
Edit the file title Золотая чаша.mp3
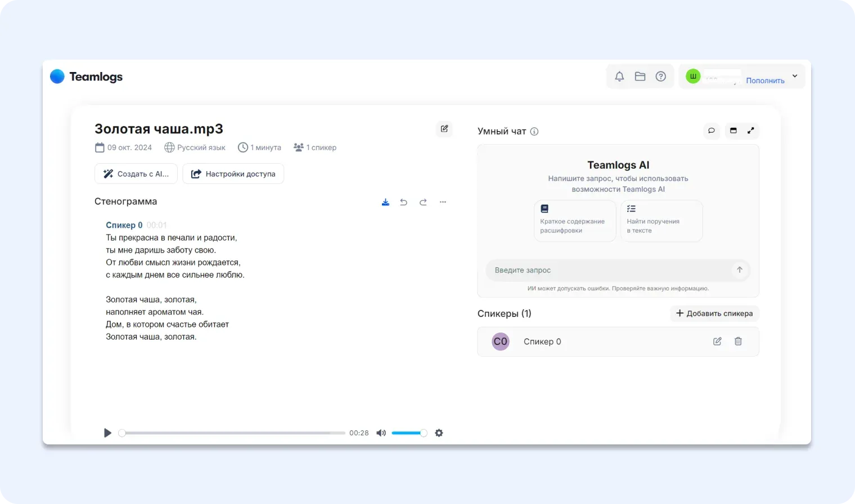pyautogui.click(x=444, y=129)
